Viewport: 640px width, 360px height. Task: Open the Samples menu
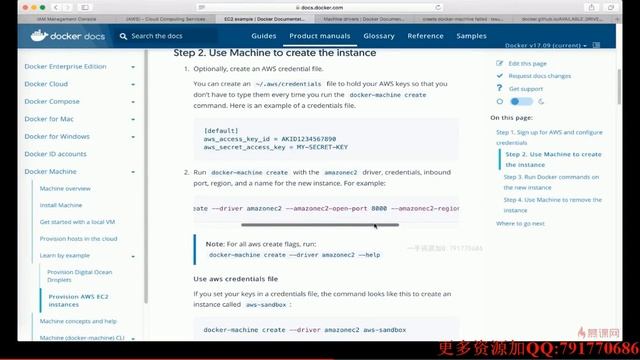click(471, 36)
